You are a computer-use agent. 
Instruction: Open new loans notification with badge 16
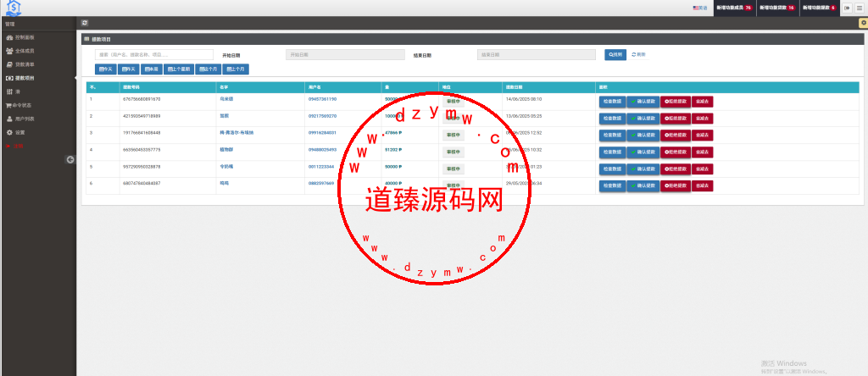click(777, 8)
